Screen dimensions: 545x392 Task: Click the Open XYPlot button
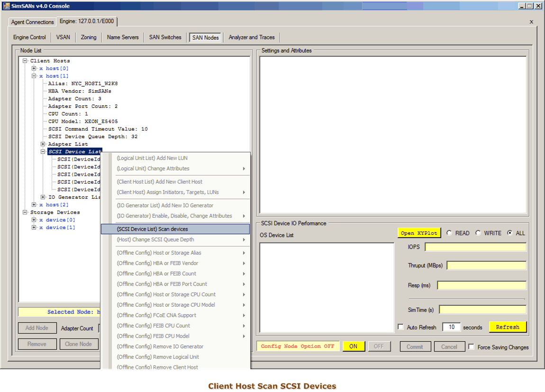[x=419, y=233]
